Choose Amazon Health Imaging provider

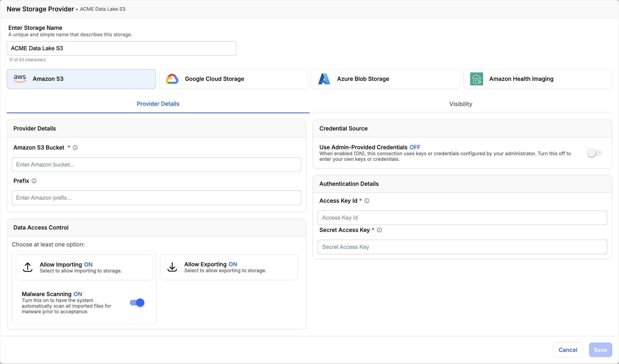pyautogui.click(x=538, y=79)
